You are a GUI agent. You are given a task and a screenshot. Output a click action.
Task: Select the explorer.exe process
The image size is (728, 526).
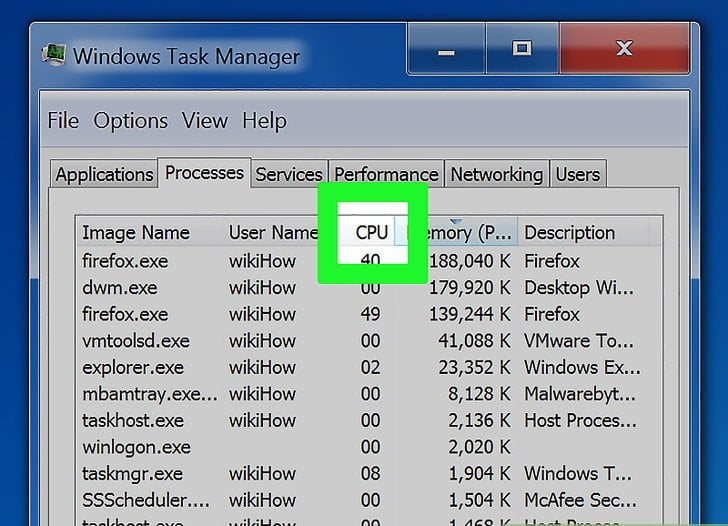pos(369,368)
